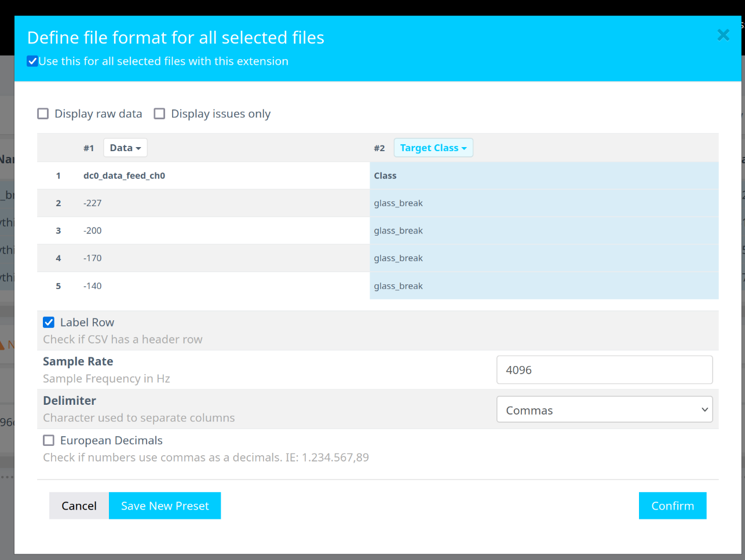
Task: Select the -170 data cell
Action: pos(93,258)
